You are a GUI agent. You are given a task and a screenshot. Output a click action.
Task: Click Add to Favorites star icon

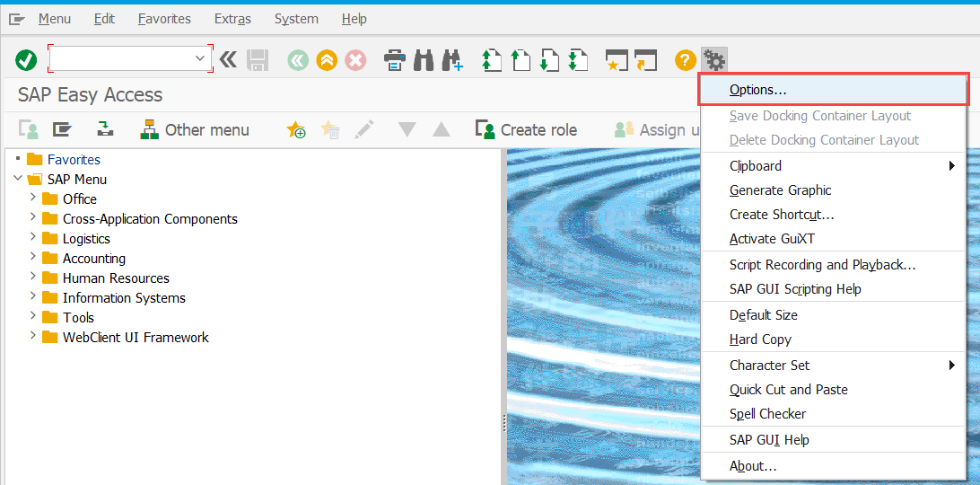click(295, 129)
